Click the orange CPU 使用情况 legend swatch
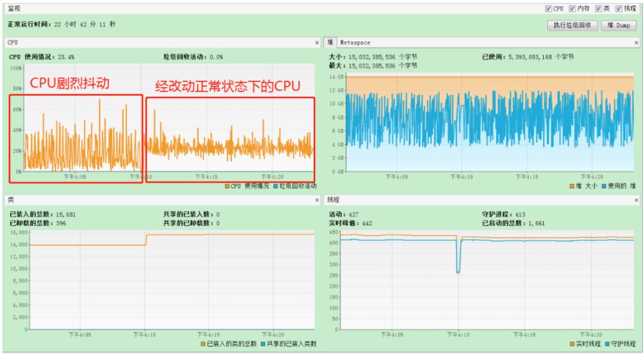Image resolution: width=644 pixels, height=354 pixels. point(227,186)
